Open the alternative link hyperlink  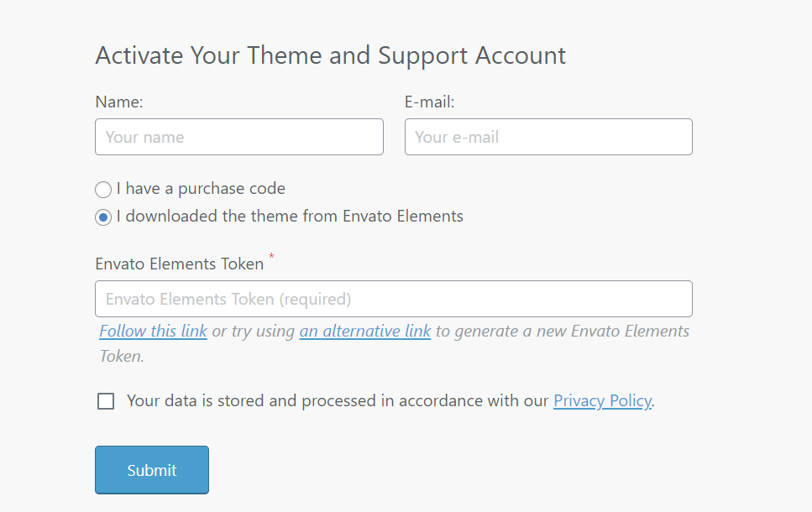(365, 332)
